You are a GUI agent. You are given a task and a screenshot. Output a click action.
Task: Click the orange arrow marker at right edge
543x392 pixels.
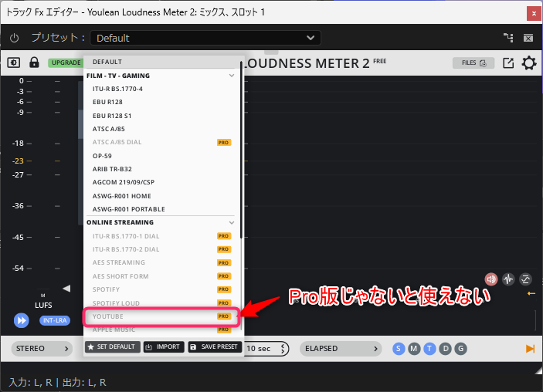point(531,293)
